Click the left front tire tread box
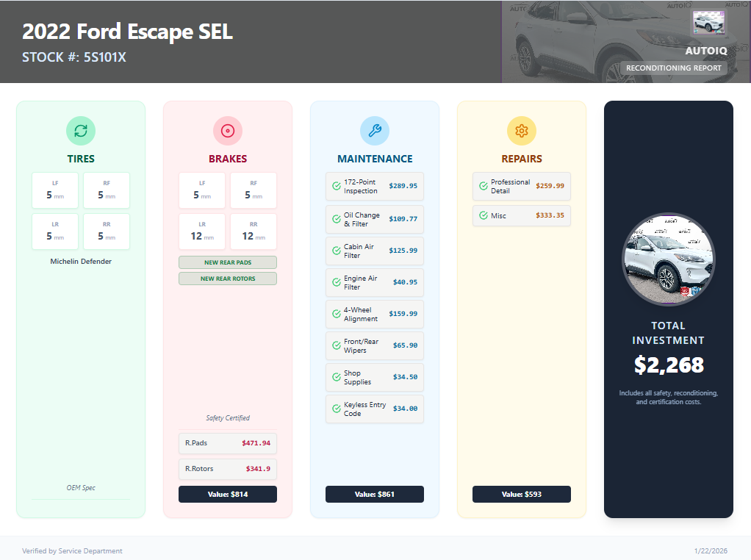Viewport: 751px width, 560px height. coord(55,190)
